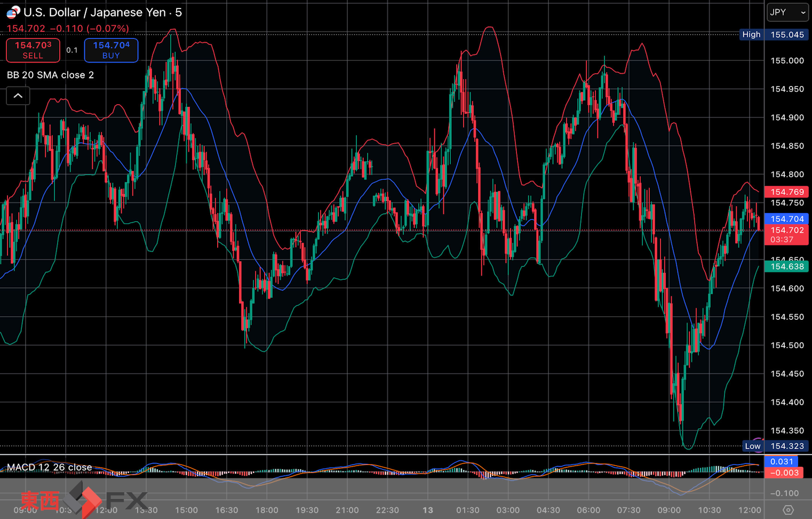
Task: Select the BB 20 SMA close 2 indicator
Action: click(x=50, y=75)
